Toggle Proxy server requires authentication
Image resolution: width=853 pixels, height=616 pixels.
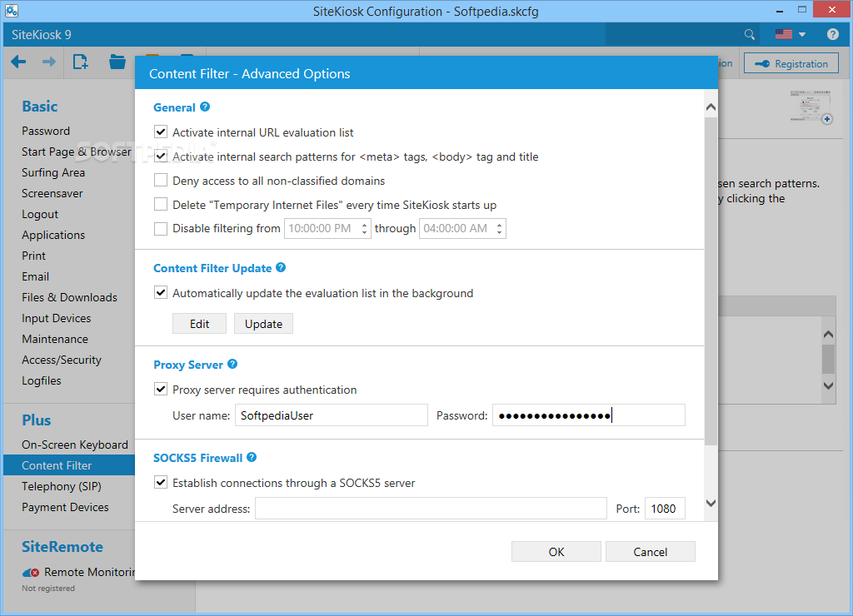click(x=161, y=390)
